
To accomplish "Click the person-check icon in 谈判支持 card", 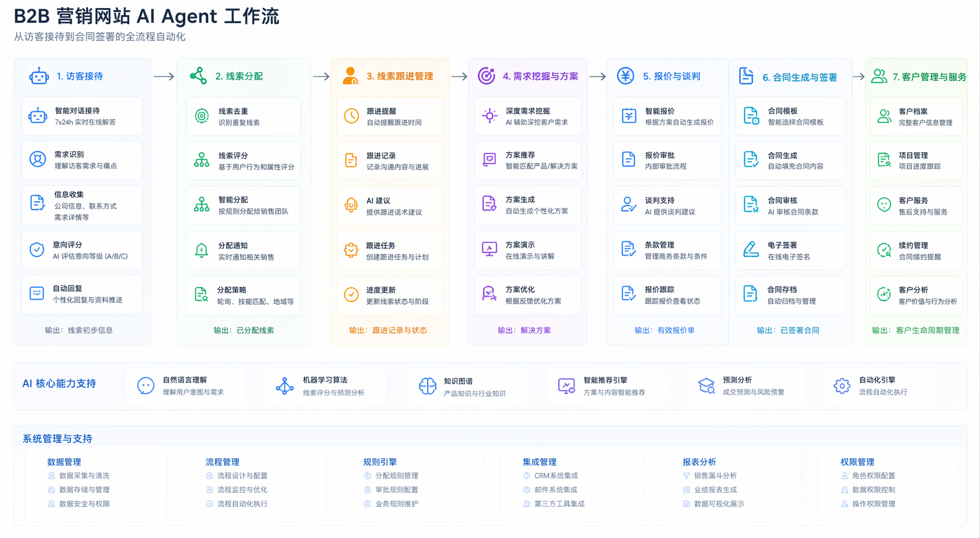I will click(629, 204).
